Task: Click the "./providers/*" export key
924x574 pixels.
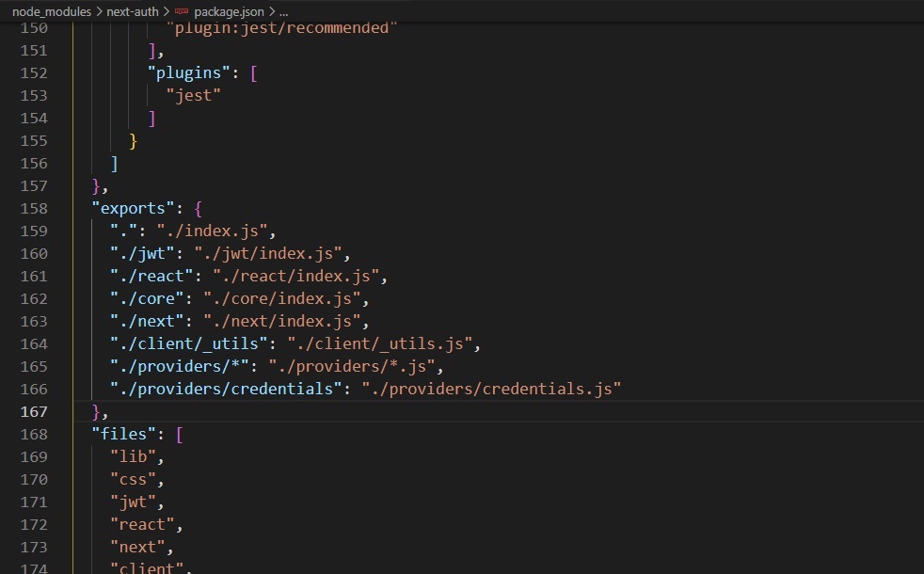Action: tap(179, 367)
